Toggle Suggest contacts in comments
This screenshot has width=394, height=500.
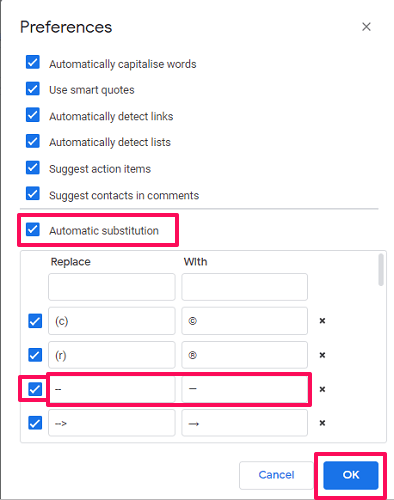coord(33,193)
